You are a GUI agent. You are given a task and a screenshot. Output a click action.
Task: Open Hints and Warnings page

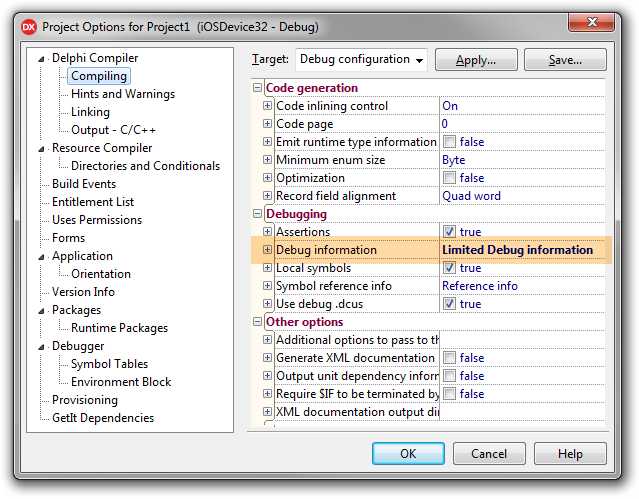(x=123, y=94)
